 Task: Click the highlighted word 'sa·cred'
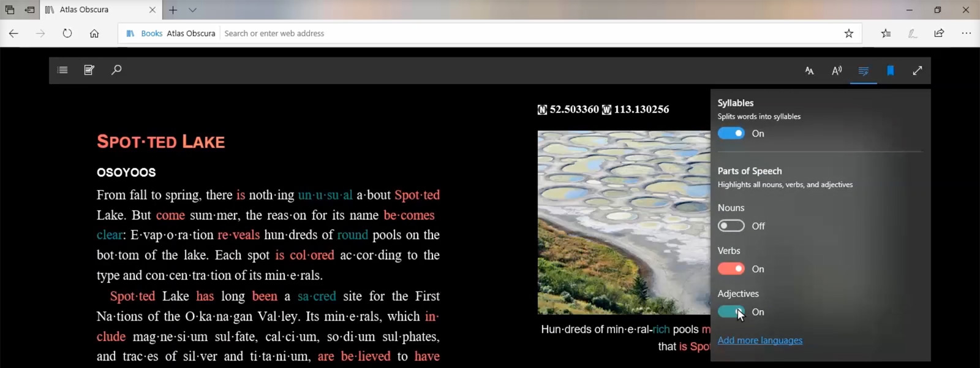(x=317, y=296)
